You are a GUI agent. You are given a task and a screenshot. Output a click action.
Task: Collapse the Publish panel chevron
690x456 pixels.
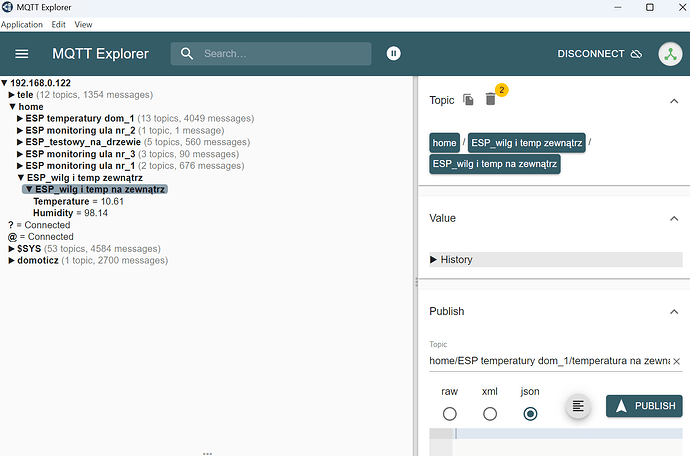pyautogui.click(x=674, y=312)
